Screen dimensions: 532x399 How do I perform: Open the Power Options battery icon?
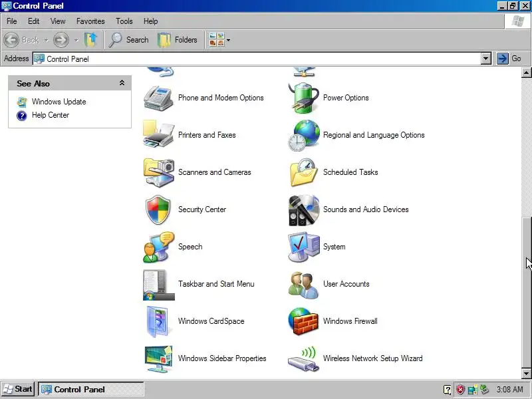tap(303, 98)
